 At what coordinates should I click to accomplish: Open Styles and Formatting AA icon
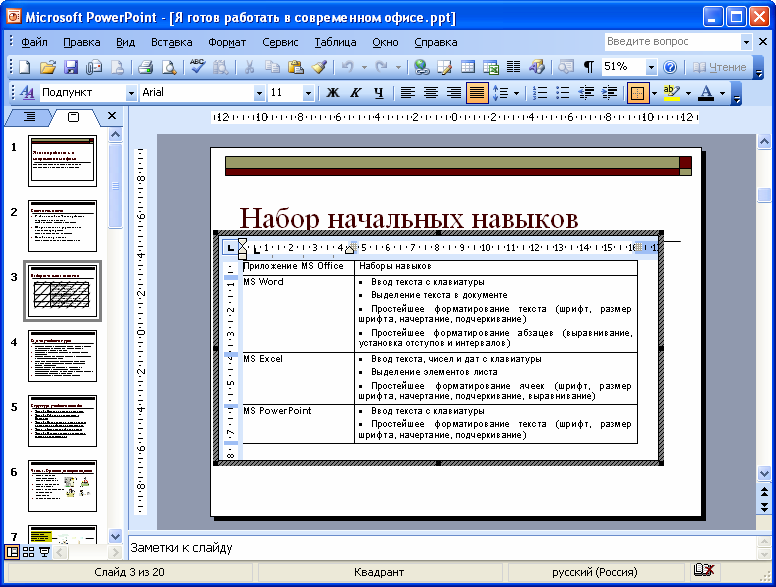click(x=28, y=93)
